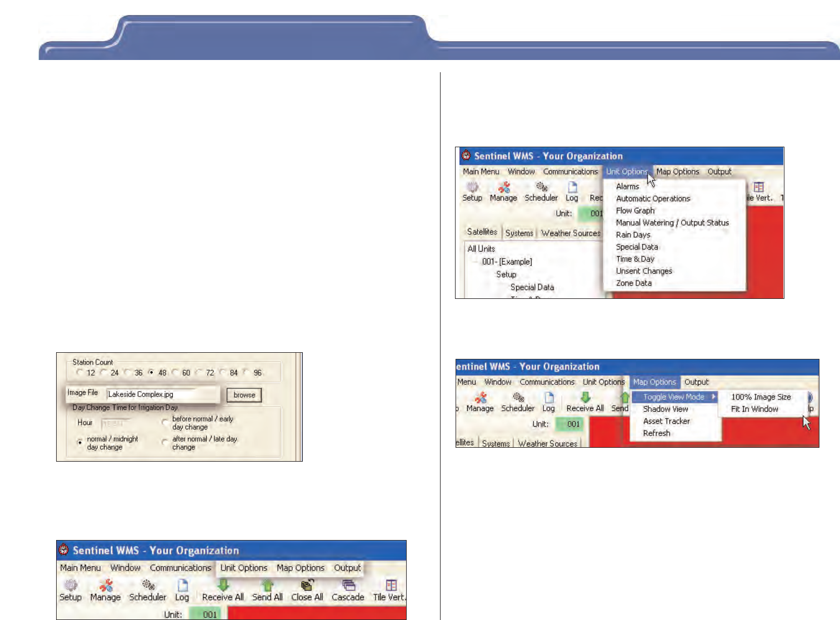Select All Units in the tree
The height and width of the screenshot is (620, 840).
481,249
